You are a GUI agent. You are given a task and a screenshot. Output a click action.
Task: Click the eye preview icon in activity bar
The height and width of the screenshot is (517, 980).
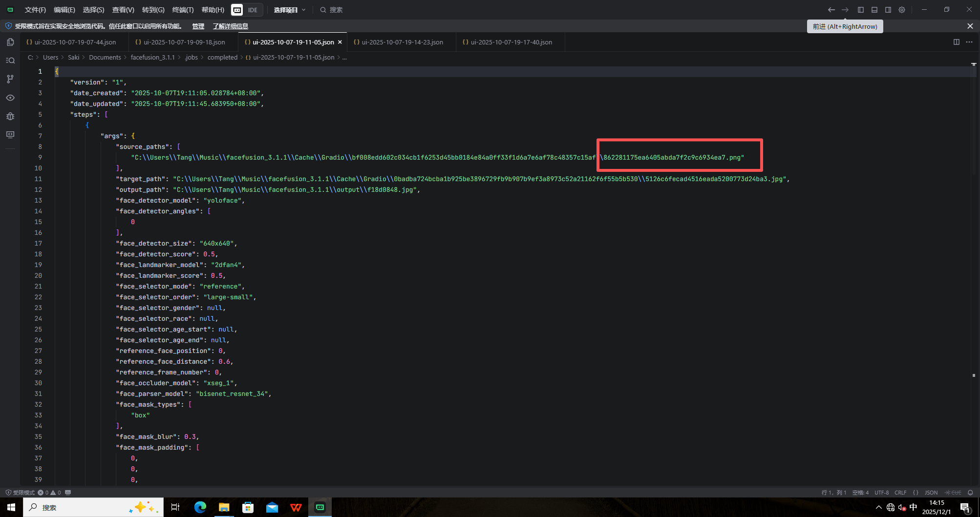pos(10,98)
